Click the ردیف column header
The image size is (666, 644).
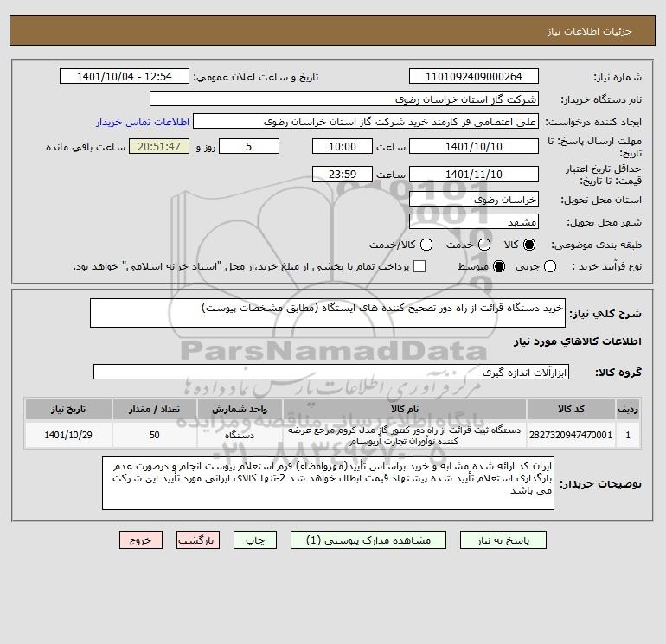click(628, 409)
